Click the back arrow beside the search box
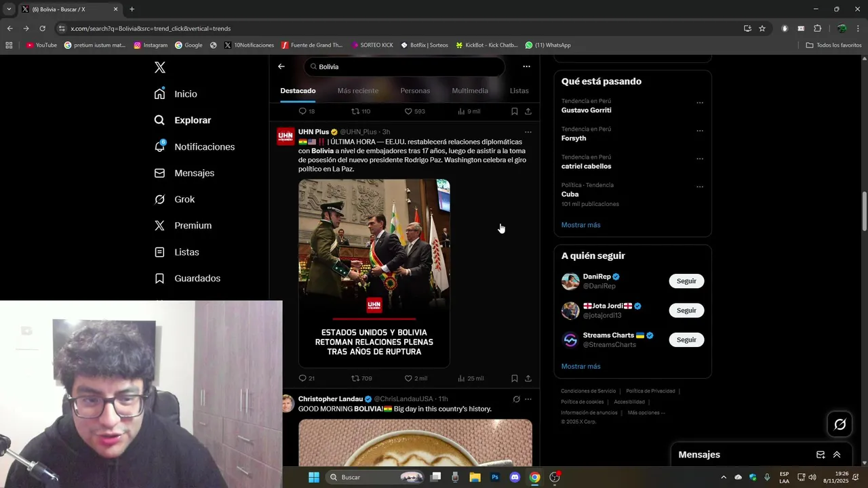The width and height of the screenshot is (868, 488). [x=281, y=66]
